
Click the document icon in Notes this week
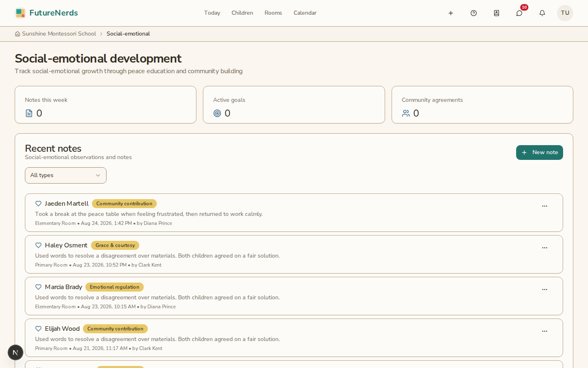click(29, 113)
